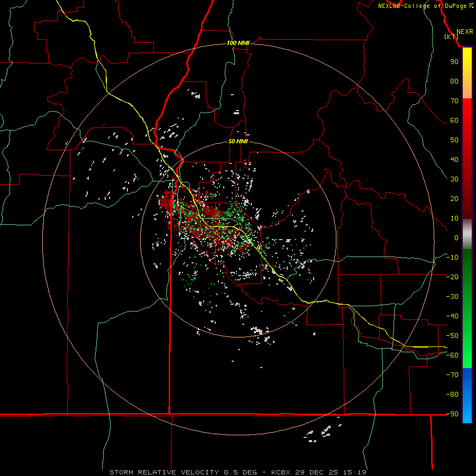Click the STORM RELATIVE VELOCITY caption text
Viewport: 476px width, 476px height.
pos(164,472)
